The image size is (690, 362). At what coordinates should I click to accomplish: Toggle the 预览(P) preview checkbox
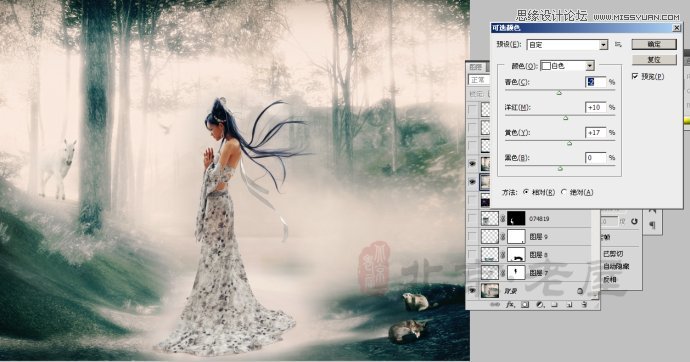coord(635,76)
